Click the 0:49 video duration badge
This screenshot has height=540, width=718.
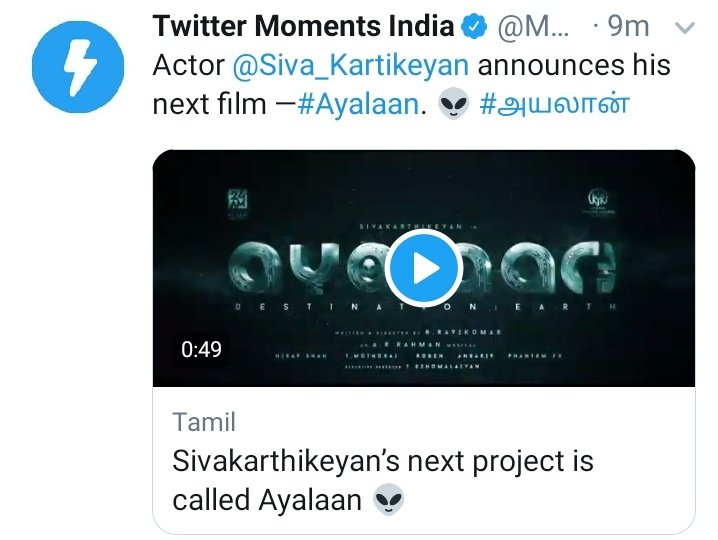pyautogui.click(x=201, y=349)
